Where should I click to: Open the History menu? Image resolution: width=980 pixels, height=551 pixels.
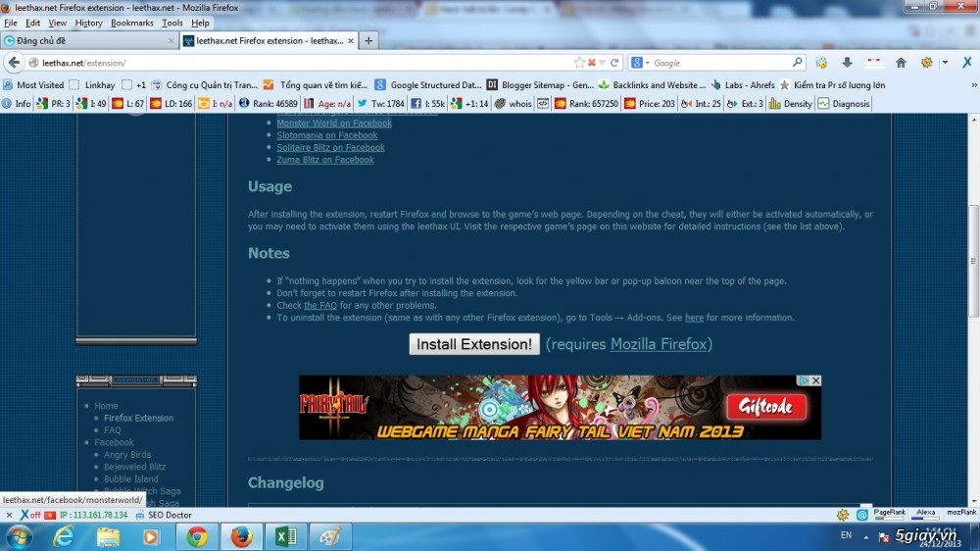[88, 23]
